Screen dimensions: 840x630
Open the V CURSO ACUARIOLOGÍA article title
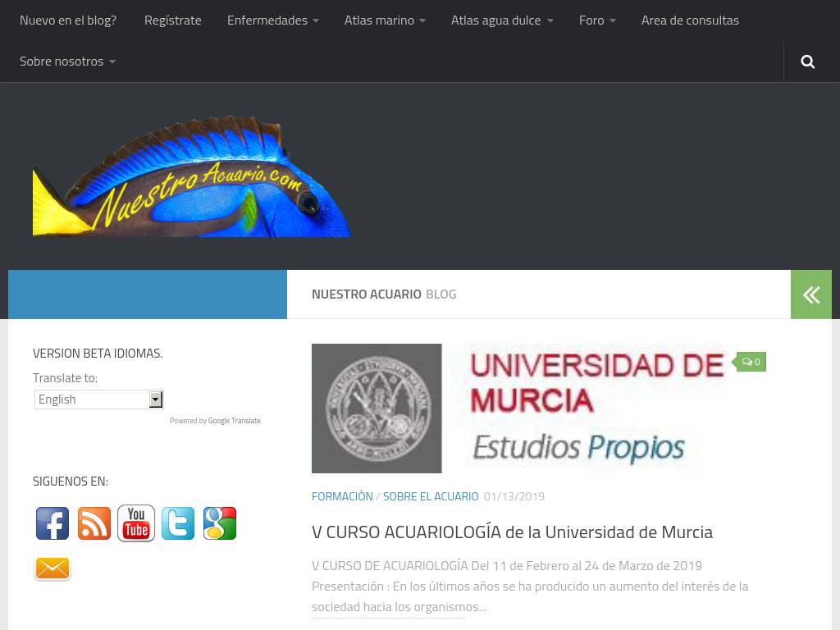[x=512, y=532]
